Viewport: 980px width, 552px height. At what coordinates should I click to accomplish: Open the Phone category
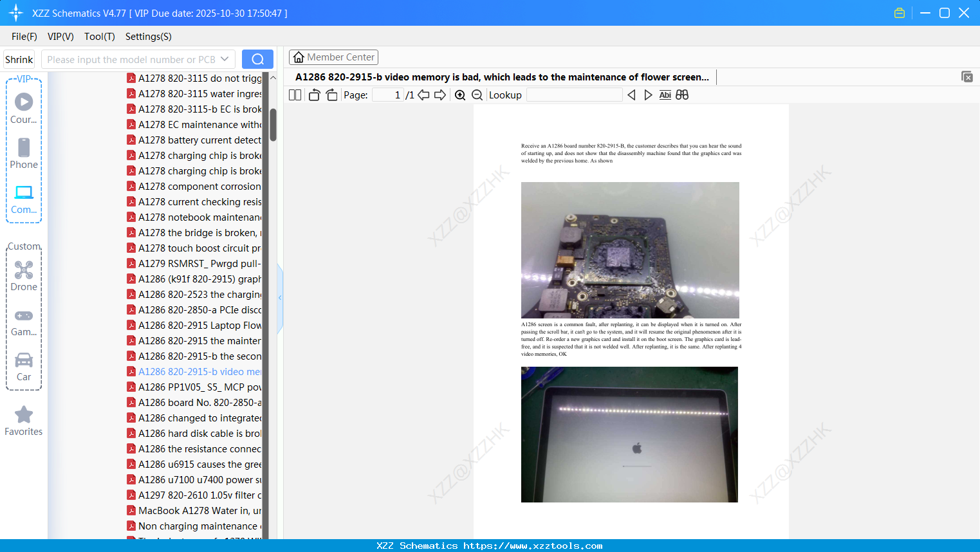24,154
